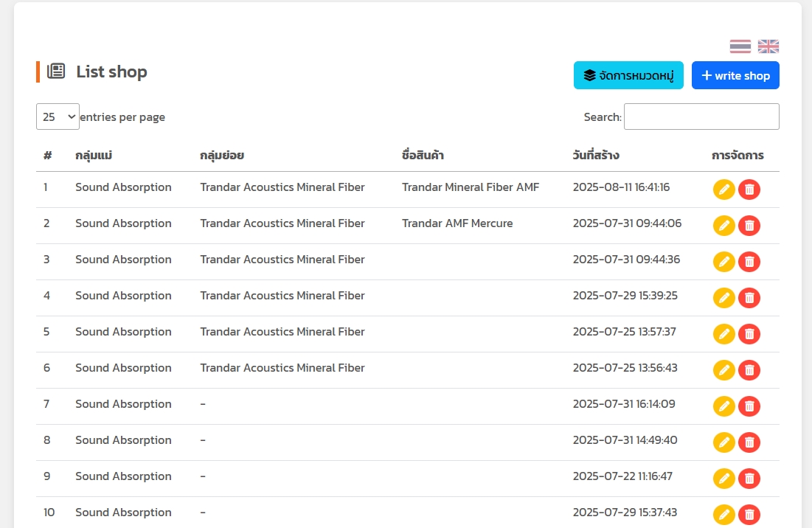Switch language to English UK flag

tap(768, 46)
